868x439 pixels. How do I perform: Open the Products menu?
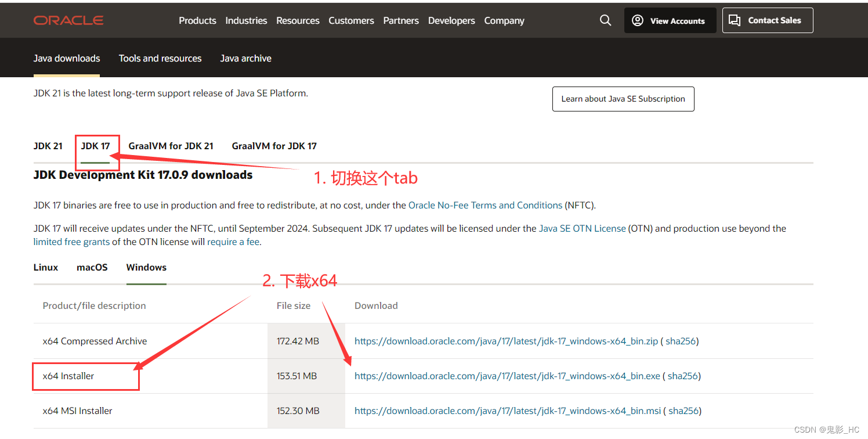(x=197, y=20)
